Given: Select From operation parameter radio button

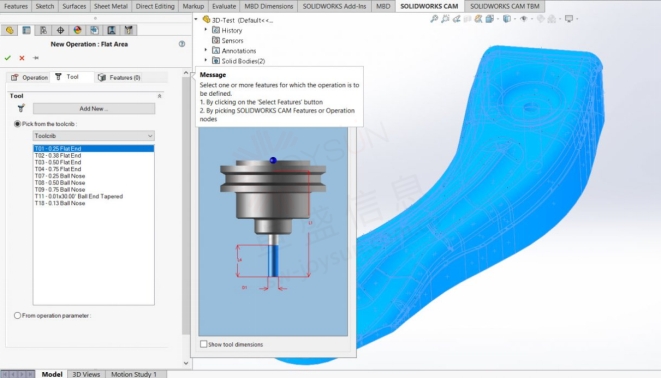Looking at the screenshot, I should [17, 315].
